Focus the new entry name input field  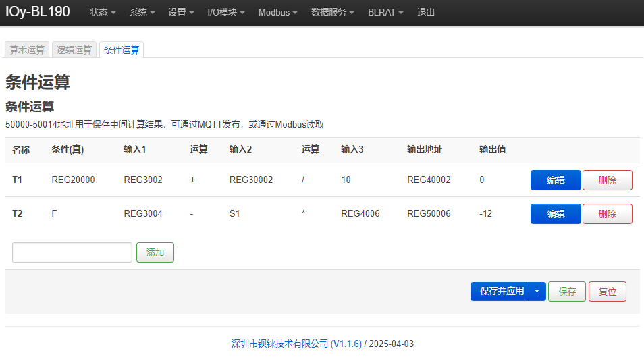72,252
